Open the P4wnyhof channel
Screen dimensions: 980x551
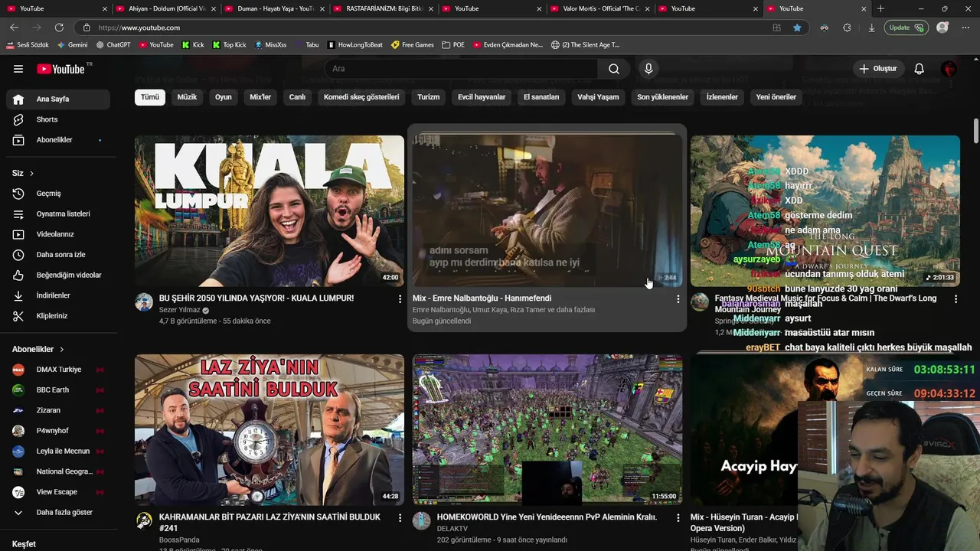[58, 431]
